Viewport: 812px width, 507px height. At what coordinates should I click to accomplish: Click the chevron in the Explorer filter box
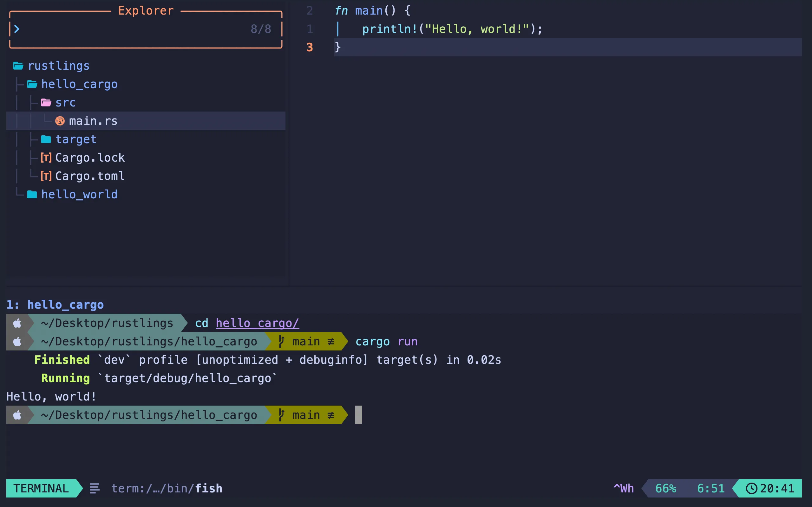17,29
